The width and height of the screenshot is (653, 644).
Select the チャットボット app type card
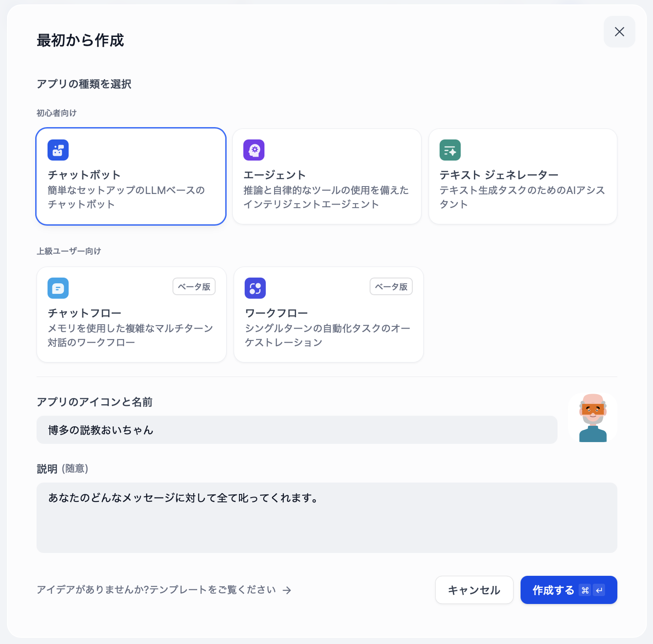click(131, 176)
